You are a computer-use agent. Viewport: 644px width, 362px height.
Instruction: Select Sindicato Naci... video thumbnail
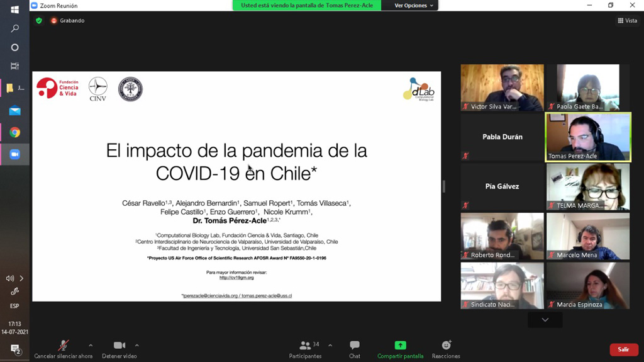[x=502, y=285]
